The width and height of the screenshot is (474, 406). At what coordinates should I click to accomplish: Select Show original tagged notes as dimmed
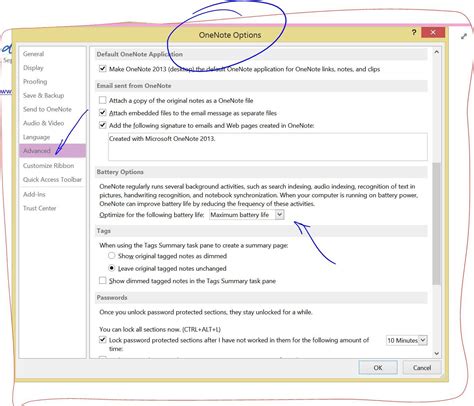(x=111, y=256)
